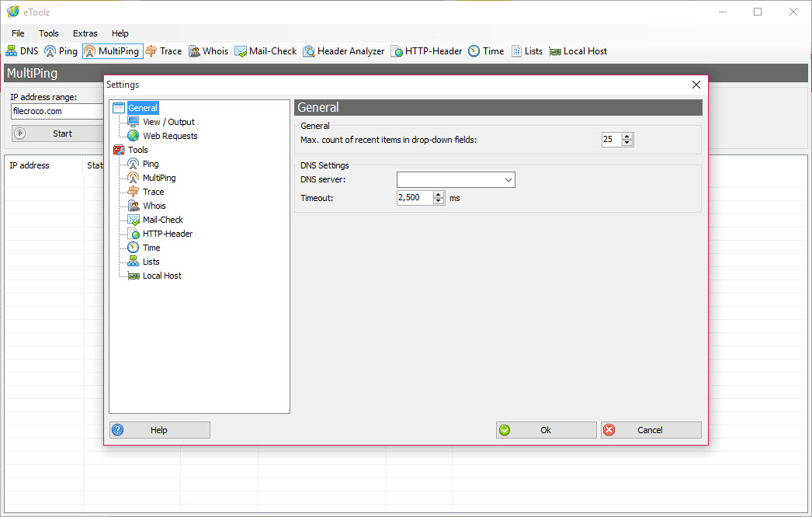The height and width of the screenshot is (517, 812).
Task: Open MultiPing settings in tree
Action: (x=159, y=178)
